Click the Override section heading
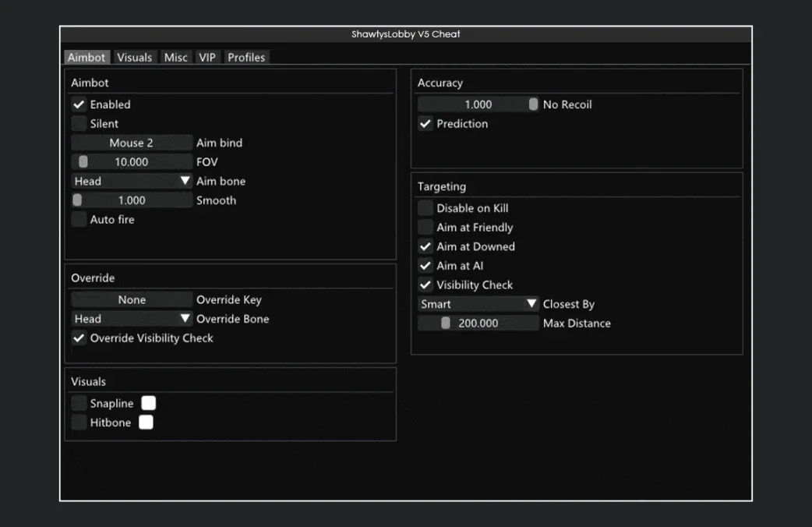 pos(93,278)
